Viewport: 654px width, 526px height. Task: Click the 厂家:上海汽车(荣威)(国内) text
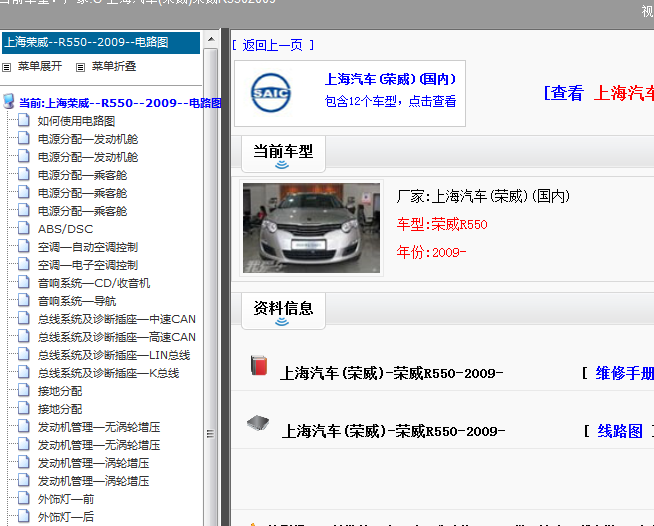click(483, 196)
